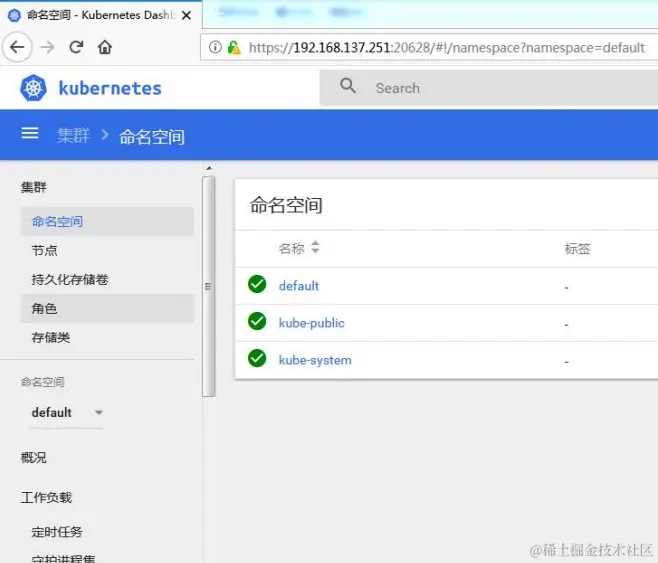Screen dimensions: 658x563
Task: Click the 名称 column header
Action: pos(292,248)
